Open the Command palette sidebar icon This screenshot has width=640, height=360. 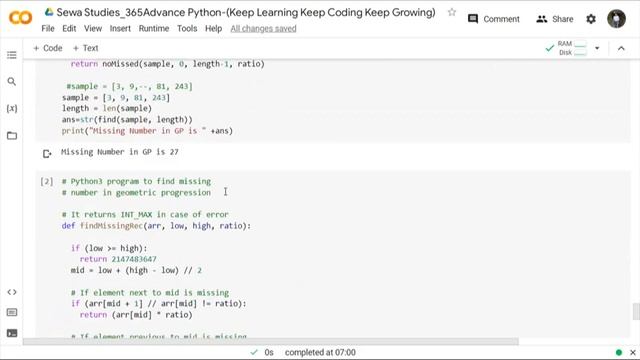pos(12,312)
